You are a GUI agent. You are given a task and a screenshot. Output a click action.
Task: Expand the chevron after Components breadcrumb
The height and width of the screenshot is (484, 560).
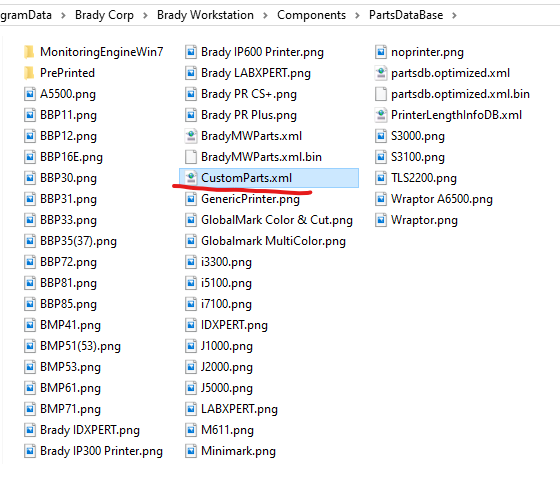tap(357, 15)
